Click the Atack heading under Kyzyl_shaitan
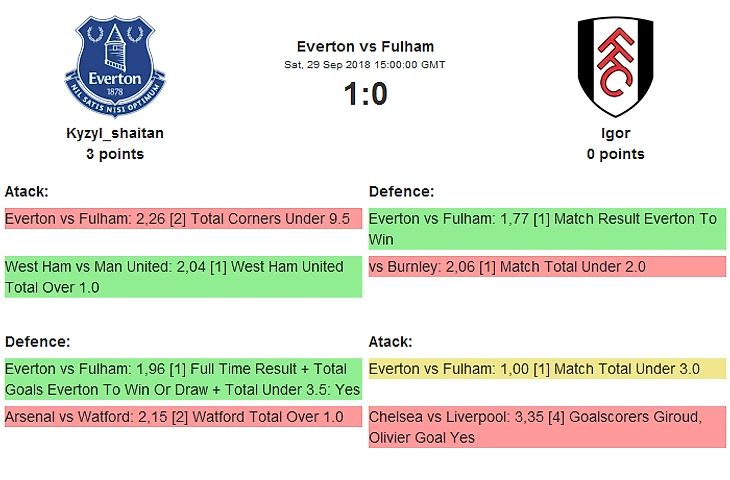The width and height of the screenshot is (730, 480). [x=27, y=191]
